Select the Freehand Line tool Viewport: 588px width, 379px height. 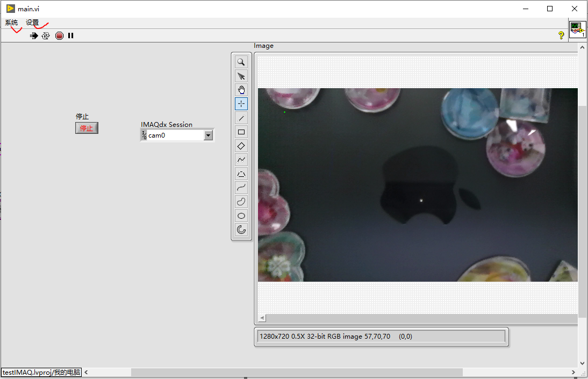241,188
